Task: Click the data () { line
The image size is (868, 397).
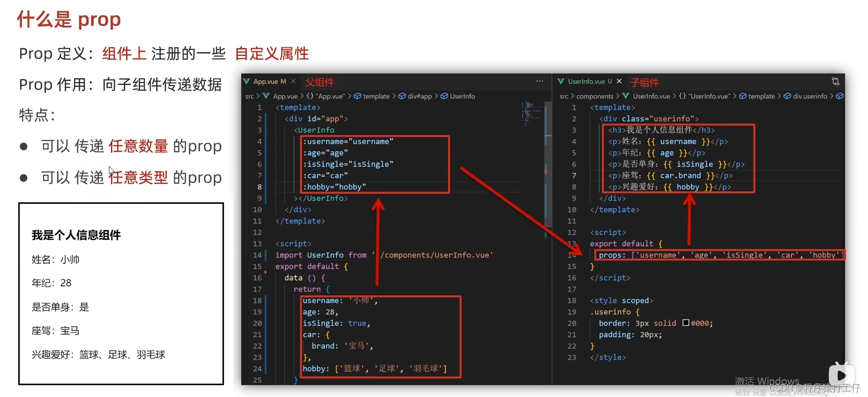Action: 305,278
